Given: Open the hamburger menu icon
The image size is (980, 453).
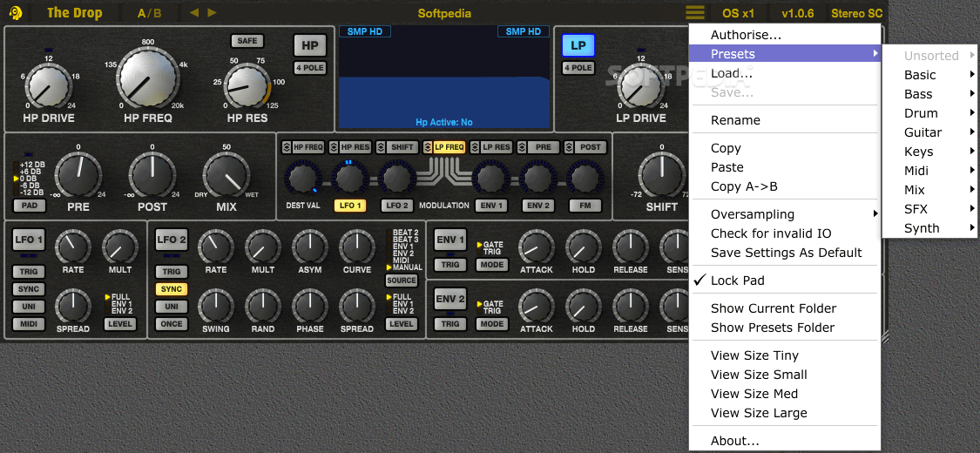Looking at the screenshot, I should 694,12.
